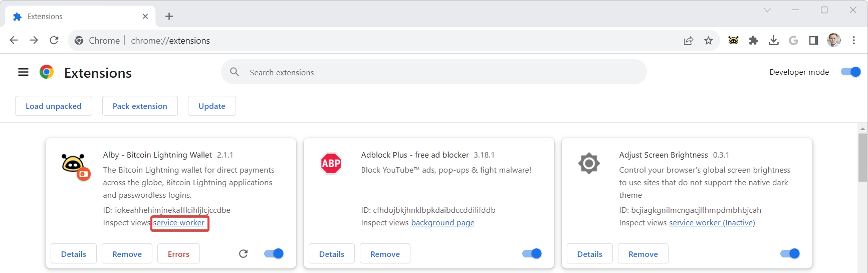868x273 pixels.
Task: Toggle the browser side panel icon
Action: pos(813,41)
